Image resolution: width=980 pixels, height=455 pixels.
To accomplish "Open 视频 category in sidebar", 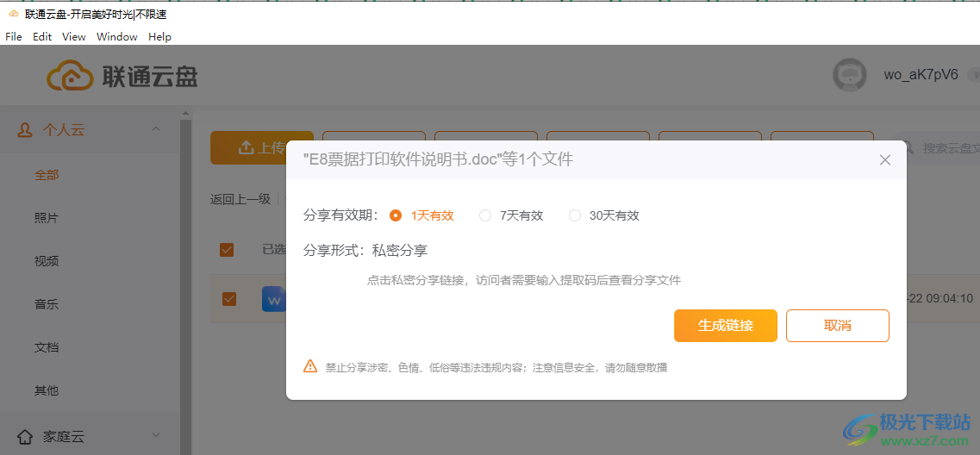I will [x=47, y=261].
